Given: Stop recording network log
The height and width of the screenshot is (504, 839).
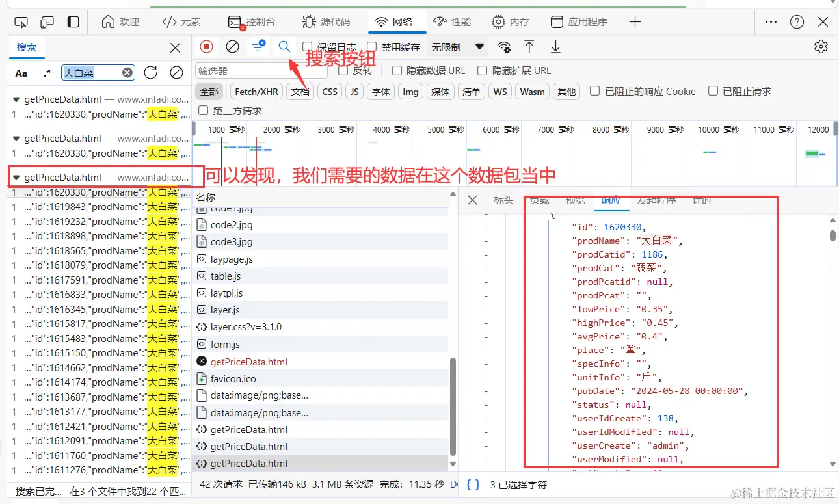Looking at the screenshot, I should click(206, 47).
